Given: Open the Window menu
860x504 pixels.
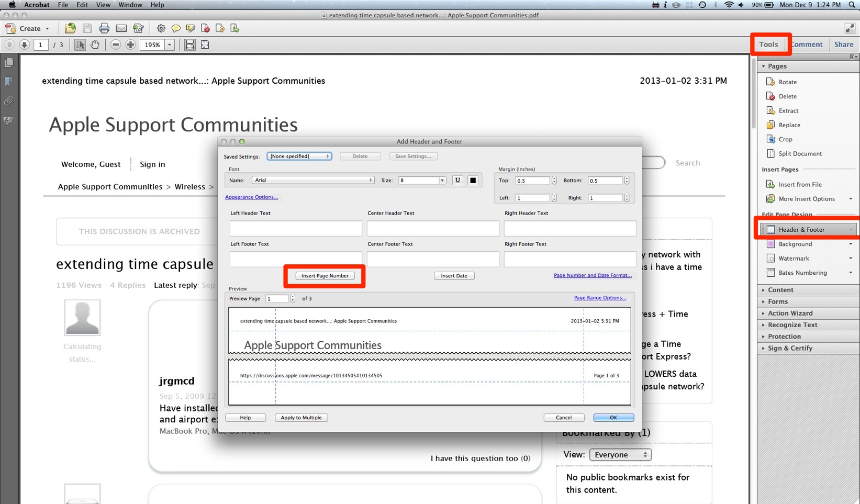Looking at the screenshot, I should [x=130, y=5].
